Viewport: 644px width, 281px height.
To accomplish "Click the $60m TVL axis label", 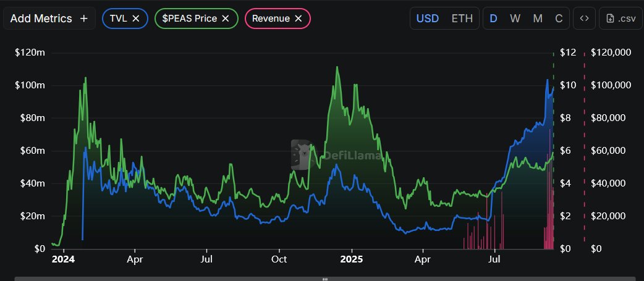I will click(32, 151).
